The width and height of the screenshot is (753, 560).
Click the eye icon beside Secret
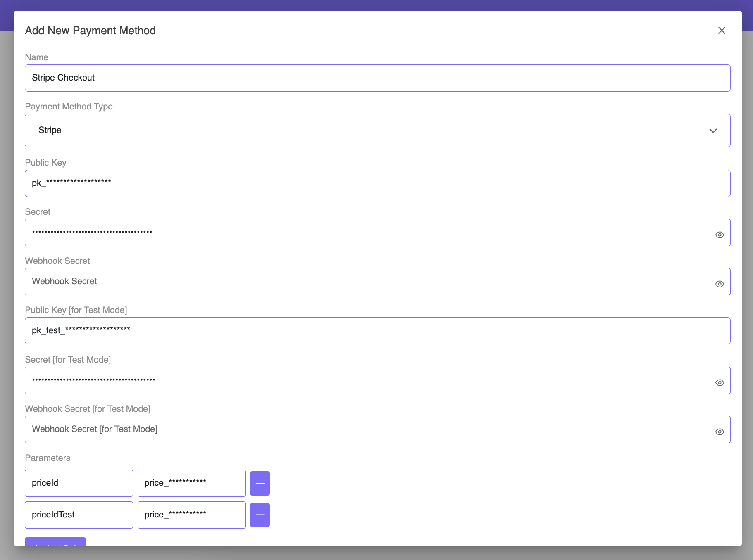(x=719, y=234)
